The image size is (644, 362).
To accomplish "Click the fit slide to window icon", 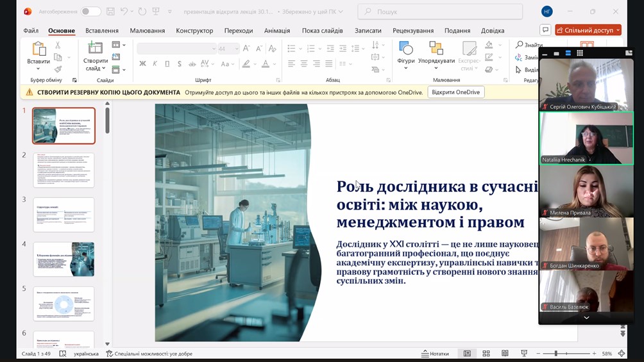I will click(x=622, y=354).
